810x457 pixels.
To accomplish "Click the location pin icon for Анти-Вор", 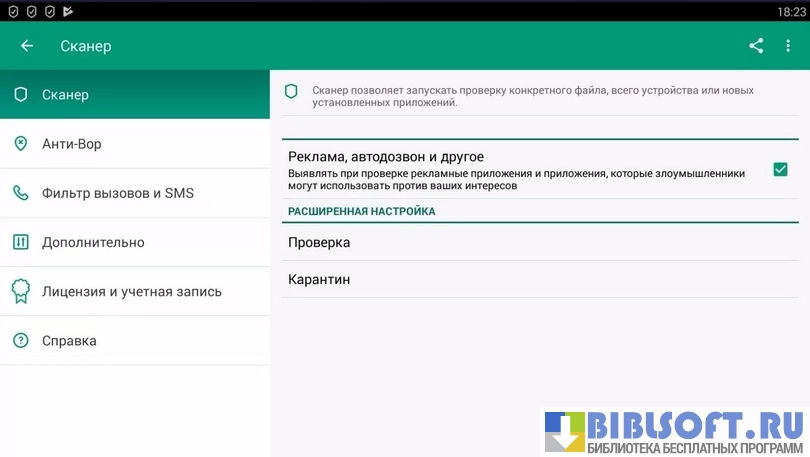I will coord(20,144).
